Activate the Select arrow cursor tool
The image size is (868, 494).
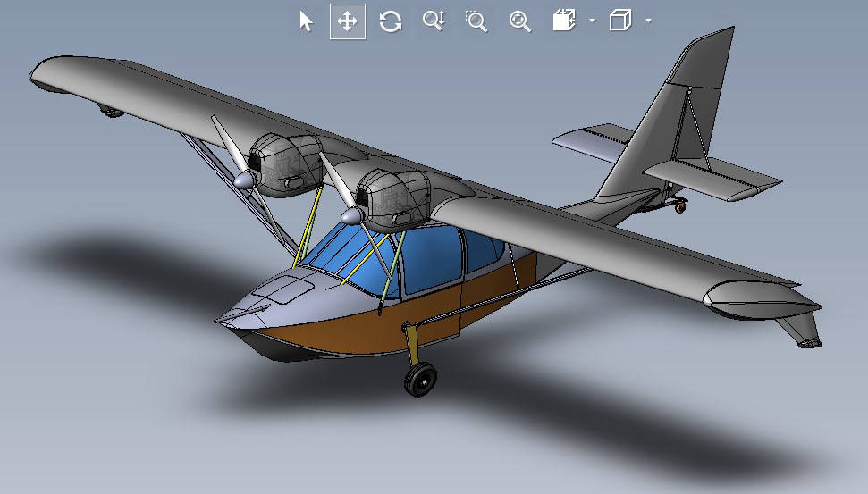(x=307, y=21)
